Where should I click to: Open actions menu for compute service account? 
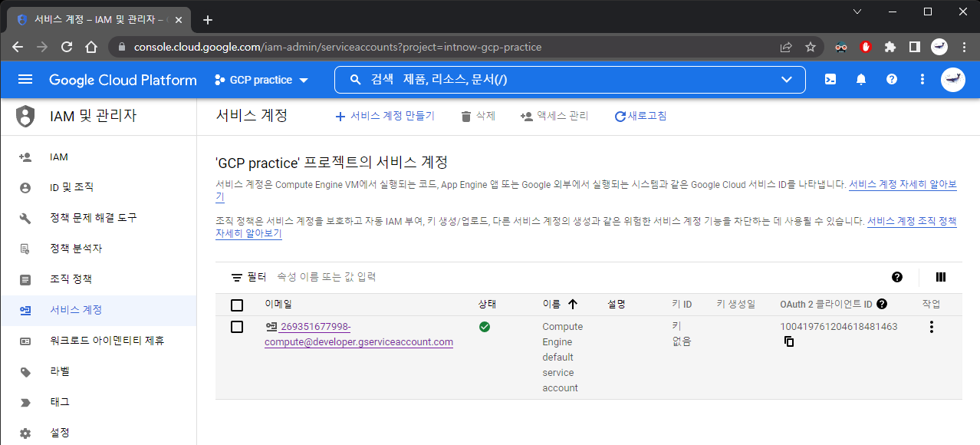point(932,327)
